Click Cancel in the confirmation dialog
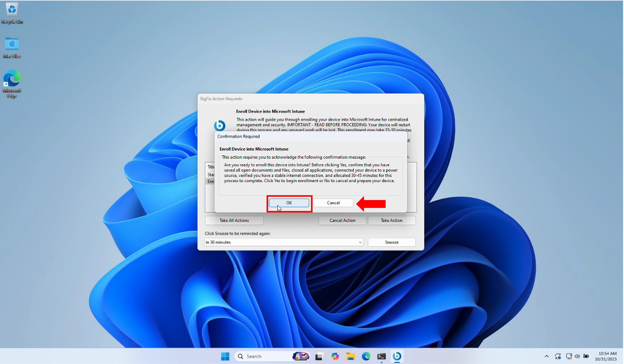624x364 pixels. (333, 203)
